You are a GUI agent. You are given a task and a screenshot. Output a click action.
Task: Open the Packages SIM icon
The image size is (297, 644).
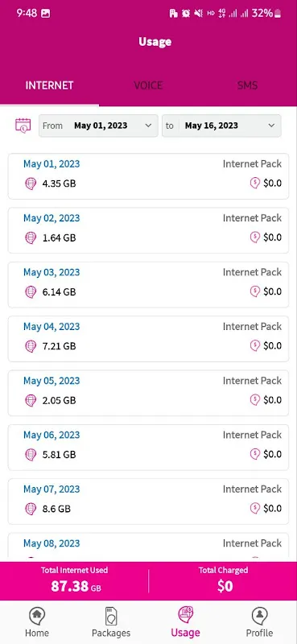click(x=111, y=616)
